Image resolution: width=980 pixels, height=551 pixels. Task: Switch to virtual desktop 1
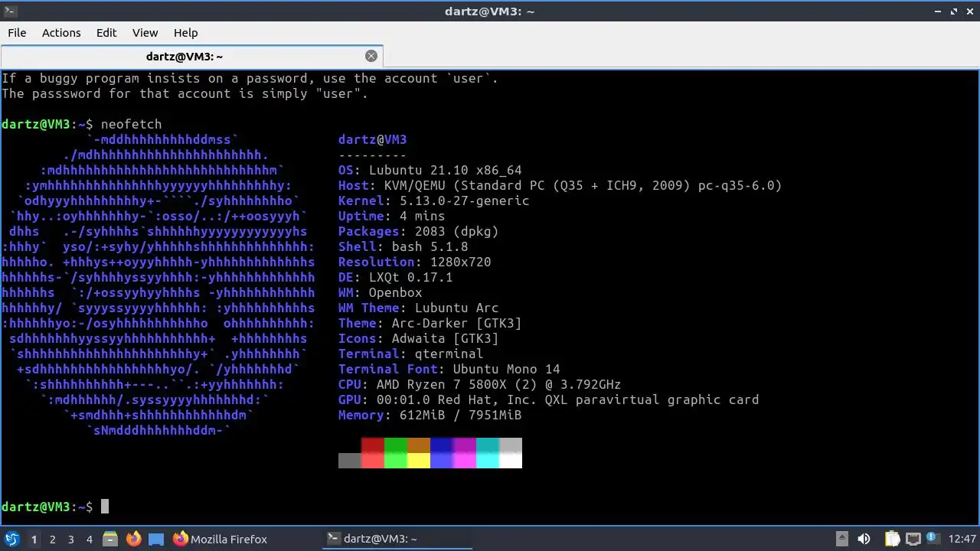tap(34, 540)
